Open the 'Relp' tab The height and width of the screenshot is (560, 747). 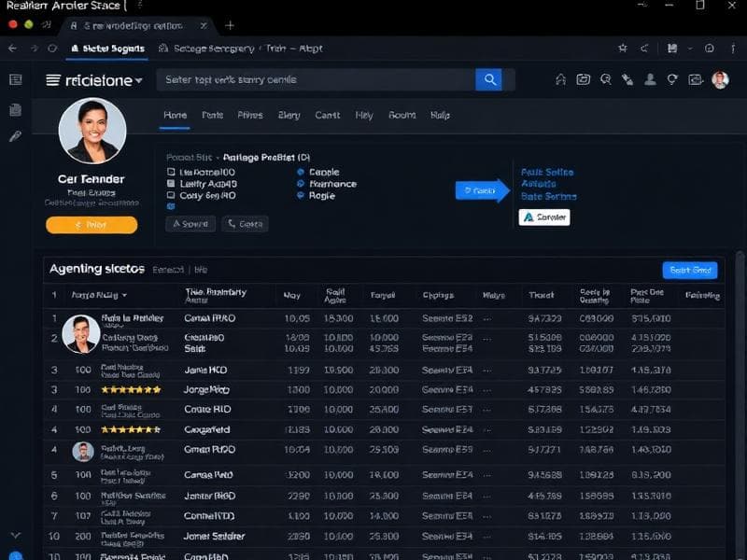[440, 115]
